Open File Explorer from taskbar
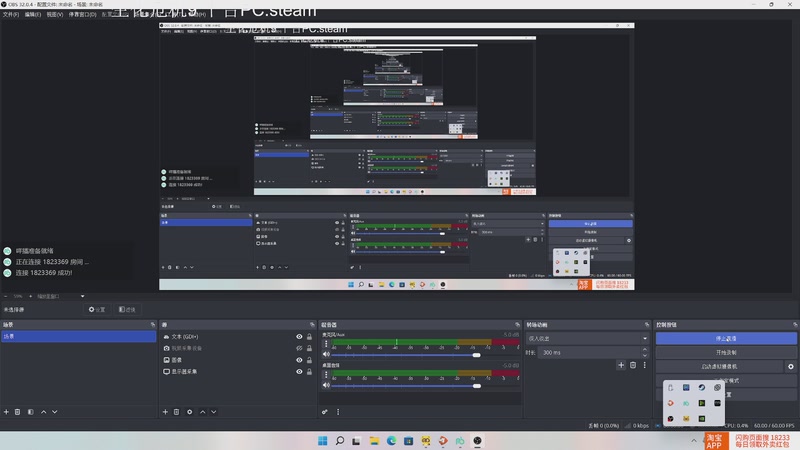This screenshot has height=450, width=800. 374,441
